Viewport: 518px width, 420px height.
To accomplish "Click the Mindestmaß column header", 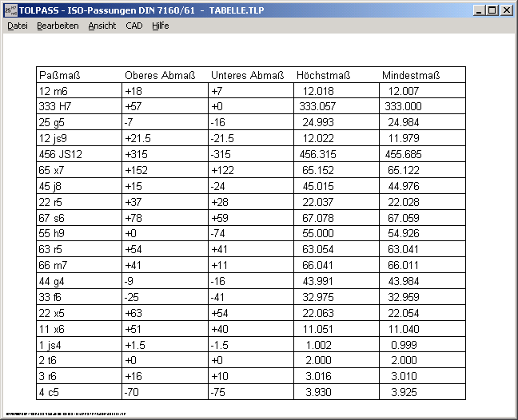I will (411, 76).
